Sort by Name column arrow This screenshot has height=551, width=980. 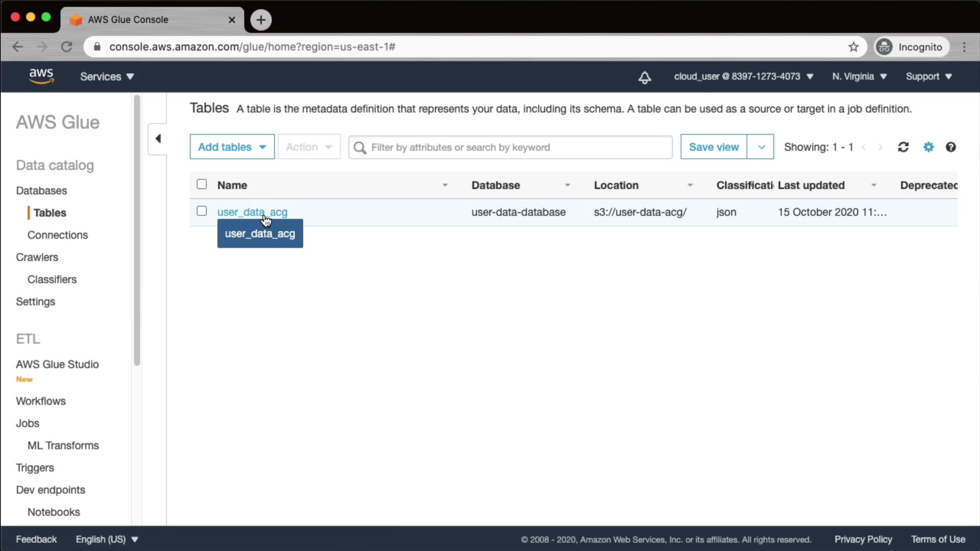click(445, 185)
